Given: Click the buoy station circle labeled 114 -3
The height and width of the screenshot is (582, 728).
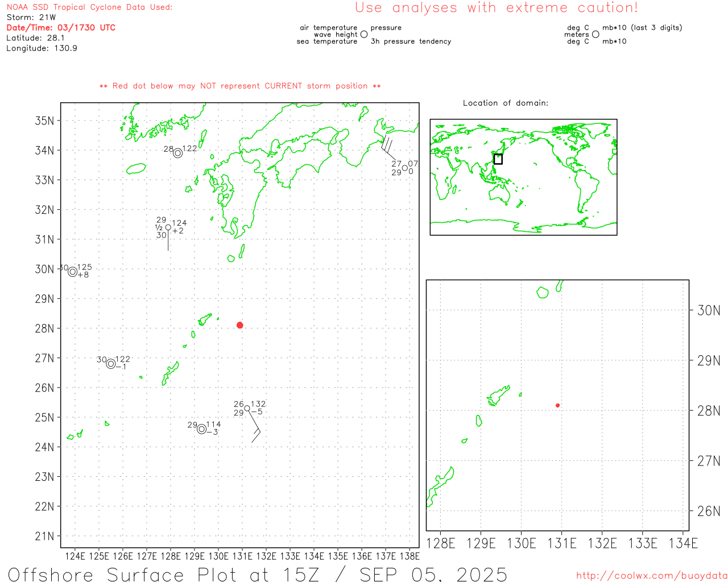Looking at the screenshot, I should pos(201,429).
